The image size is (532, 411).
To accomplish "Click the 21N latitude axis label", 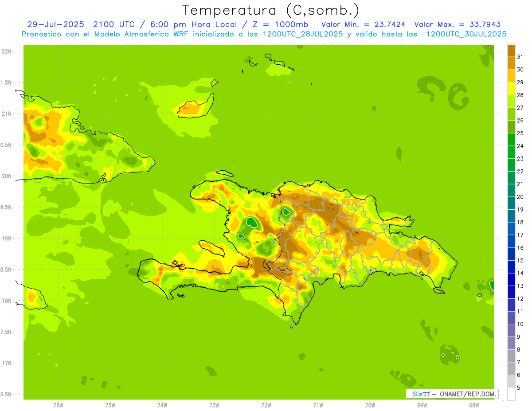I will point(6,114).
